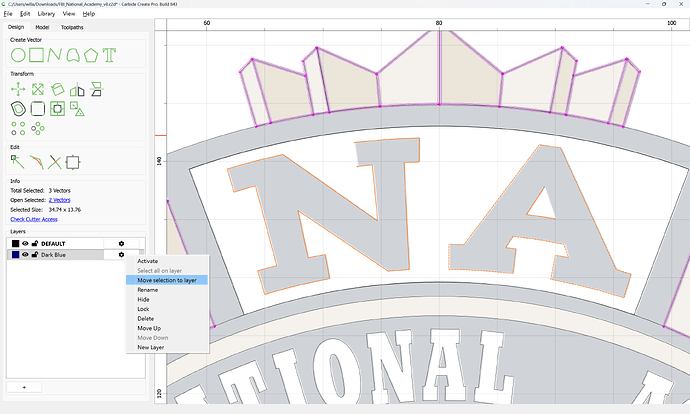This screenshot has height=414, width=690.
Task: Open the View menu
Action: click(69, 14)
